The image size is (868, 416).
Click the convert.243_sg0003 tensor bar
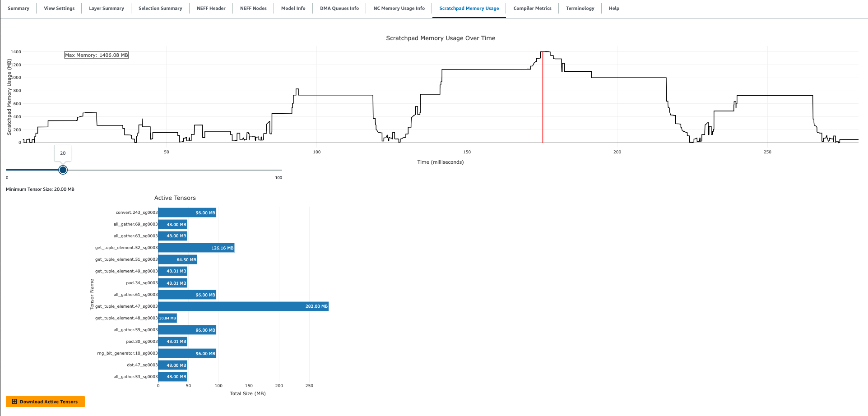tap(187, 213)
